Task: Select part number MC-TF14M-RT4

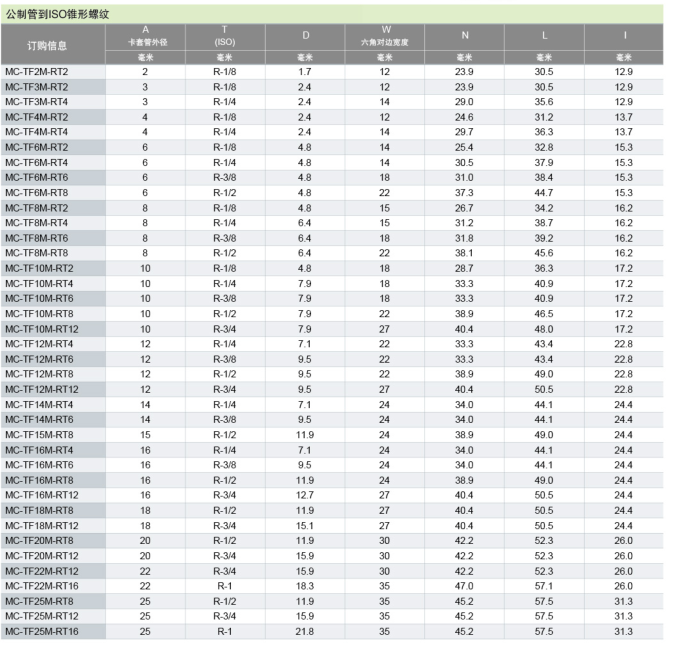Action: coord(39,405)
